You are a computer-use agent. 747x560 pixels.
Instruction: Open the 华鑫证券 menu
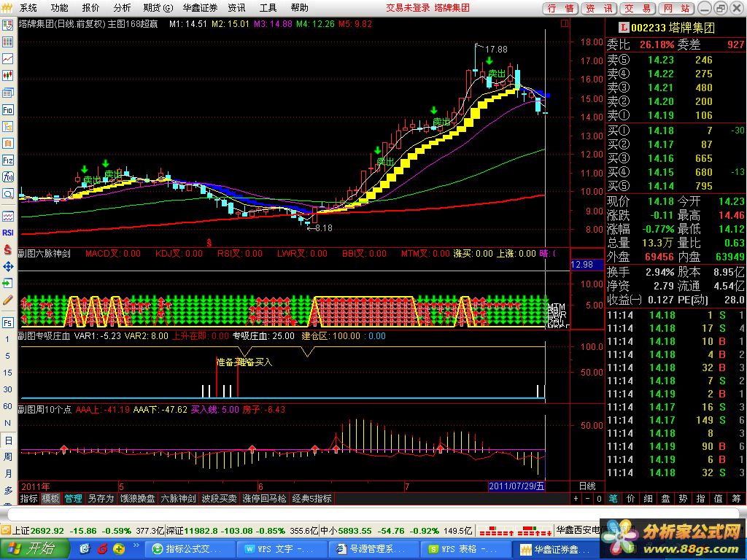[200, 7]
